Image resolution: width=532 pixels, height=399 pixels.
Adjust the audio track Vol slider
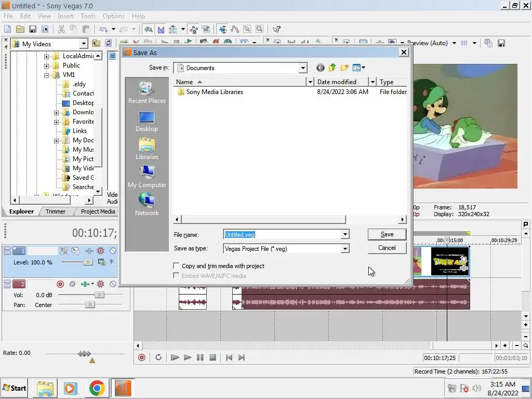coord(99,295)
